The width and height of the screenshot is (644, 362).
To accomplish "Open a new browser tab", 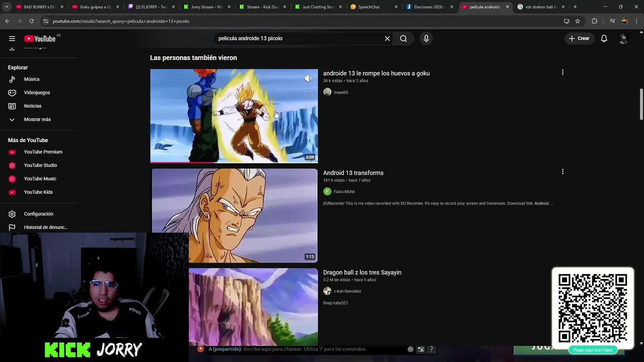I will tap(575, 7).
